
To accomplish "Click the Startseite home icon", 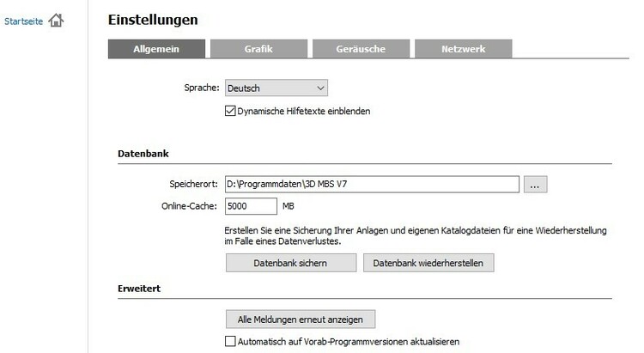I will click(x=57, y=19).
